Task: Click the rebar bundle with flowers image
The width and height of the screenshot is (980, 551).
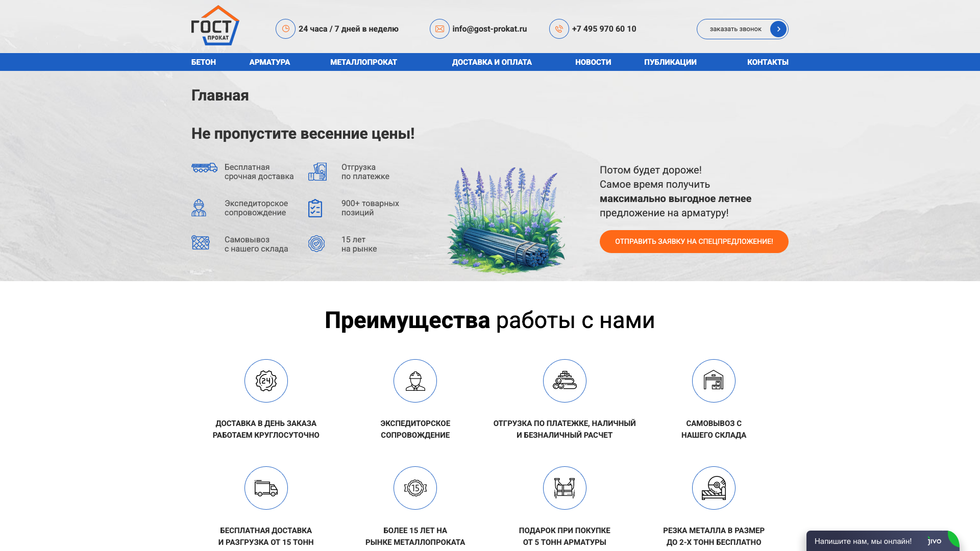Action: coord(506,220)
